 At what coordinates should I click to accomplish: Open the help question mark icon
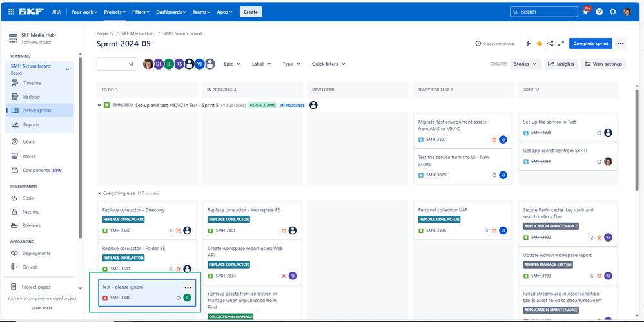point(600,12)
